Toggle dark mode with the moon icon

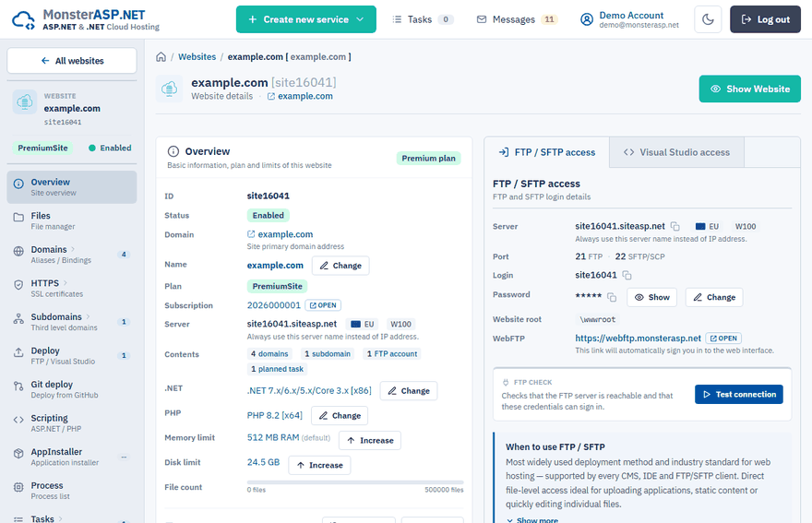click(708, 19)
